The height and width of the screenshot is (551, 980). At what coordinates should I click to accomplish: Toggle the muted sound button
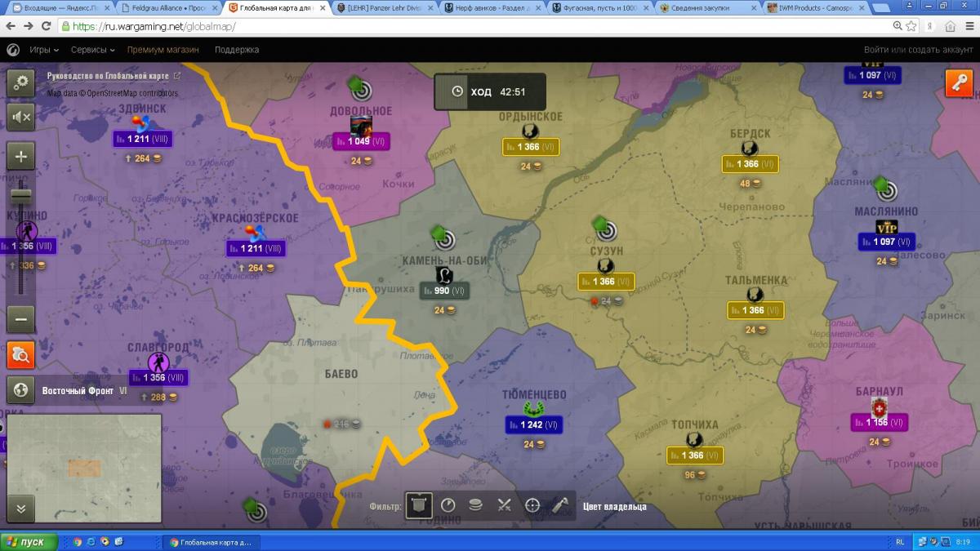[x=21, y=118]
